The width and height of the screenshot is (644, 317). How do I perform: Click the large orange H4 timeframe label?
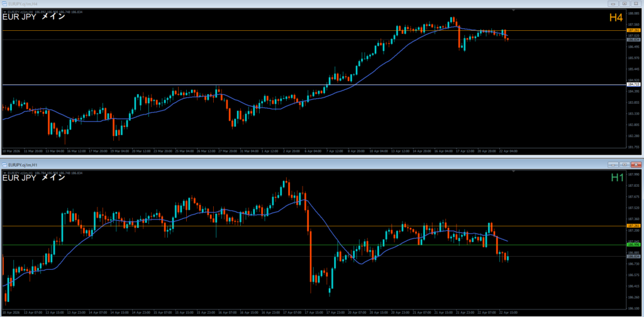point(617,18)
